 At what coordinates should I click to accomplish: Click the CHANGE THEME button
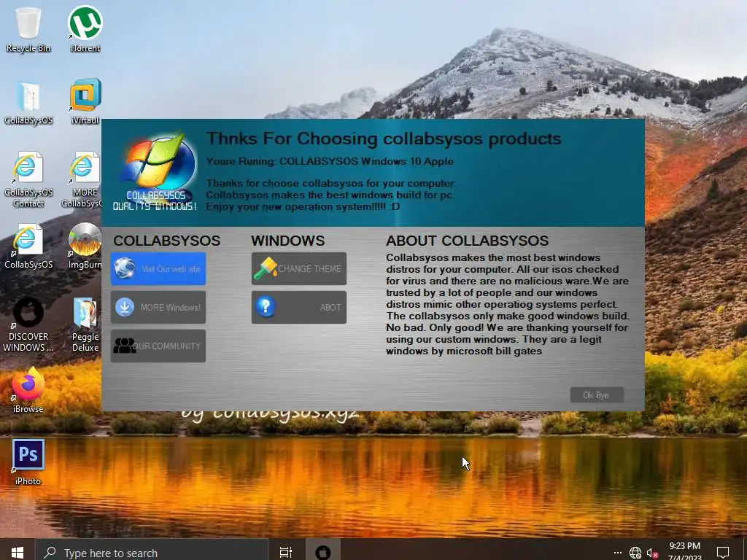298,268
